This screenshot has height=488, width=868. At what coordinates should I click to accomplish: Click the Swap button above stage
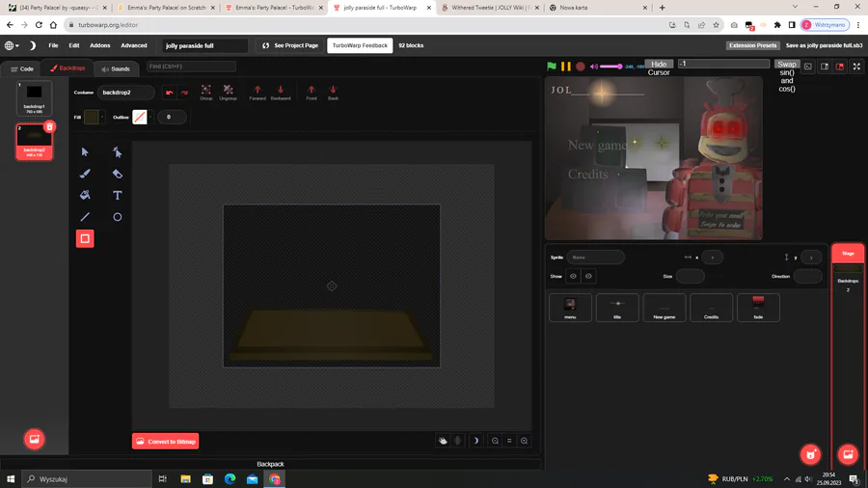787,65
